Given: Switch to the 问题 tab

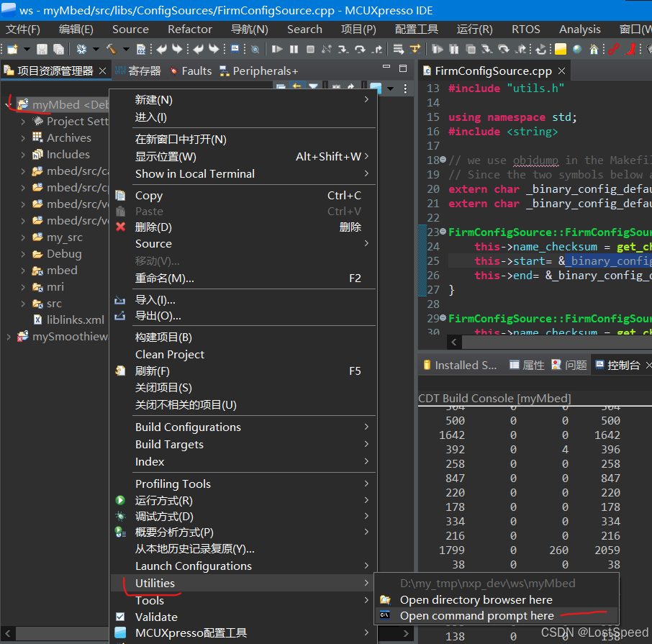Looking at the screenshot, I should pyautogui.click(x=569, y=365).
